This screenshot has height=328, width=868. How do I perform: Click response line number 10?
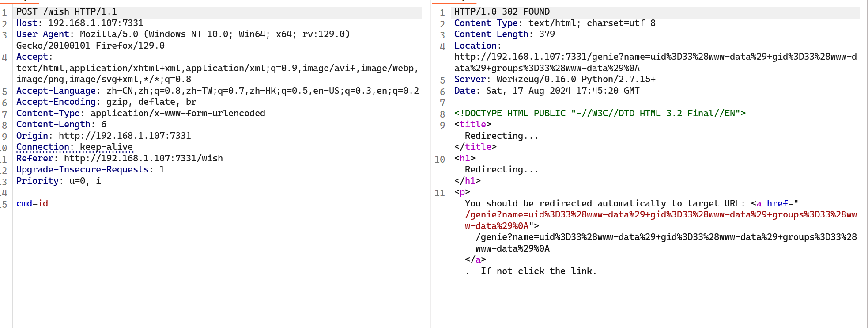tap(440, 159)
